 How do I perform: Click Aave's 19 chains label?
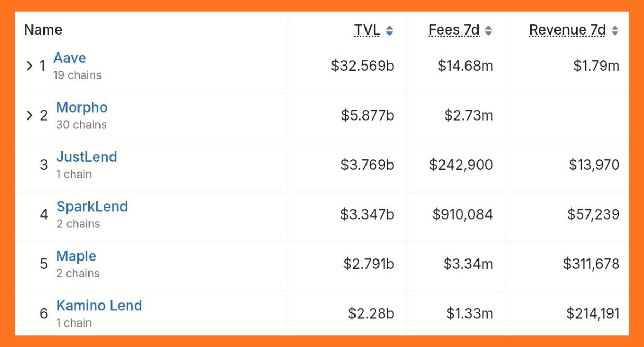click(x=77, y=75)
